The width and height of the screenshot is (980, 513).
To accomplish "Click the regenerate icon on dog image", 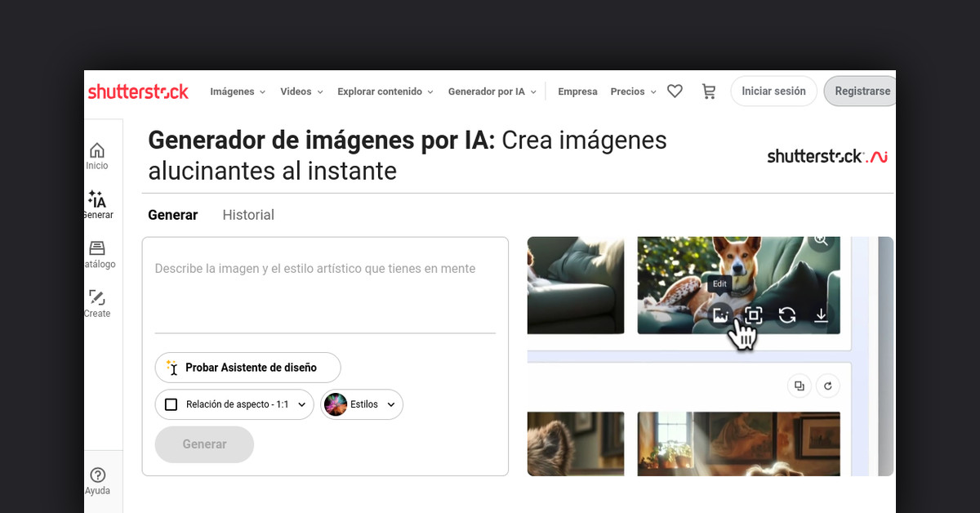I will click(786, 315).
